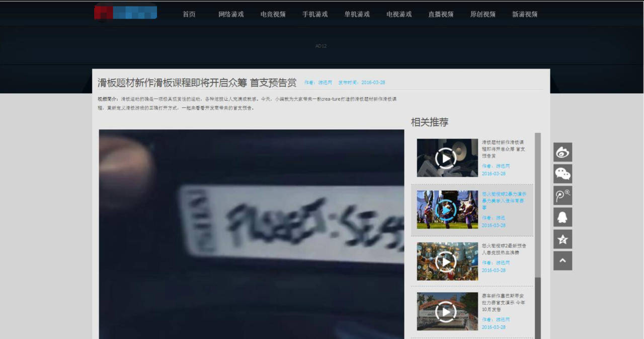The image size is (644, 339).
Task: Play the first recommended skateboard video
Action: (x=447, y=158)
